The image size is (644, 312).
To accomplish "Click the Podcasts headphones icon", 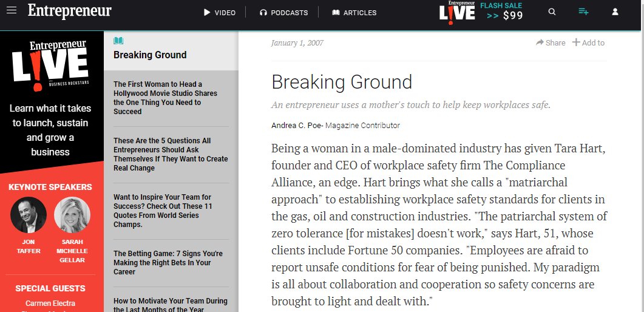I will coord(263,13).
